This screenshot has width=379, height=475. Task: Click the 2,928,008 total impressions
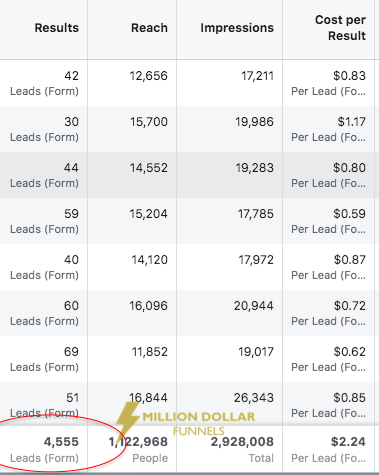pos(242,442)
